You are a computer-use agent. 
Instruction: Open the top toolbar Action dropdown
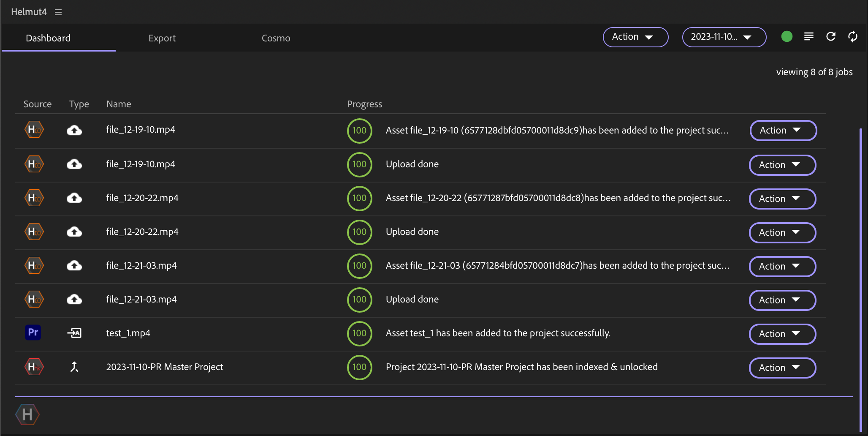click(x=635, y=37)
